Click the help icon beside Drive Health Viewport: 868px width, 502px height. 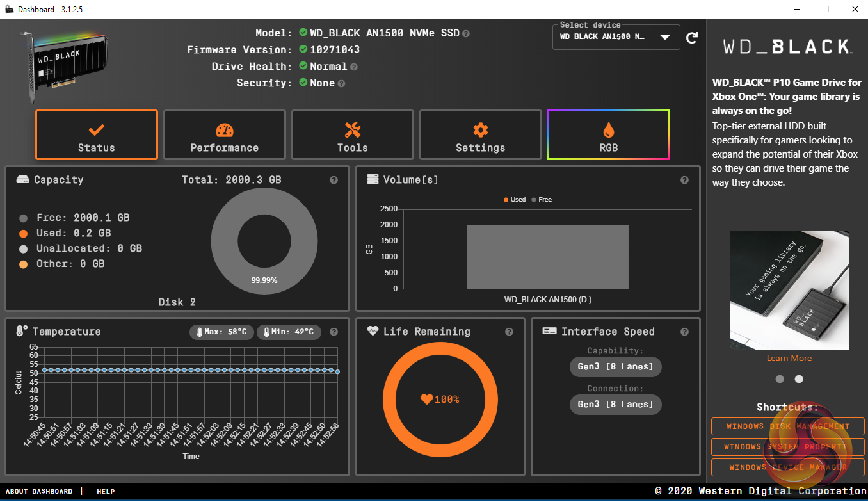[354, 67]
